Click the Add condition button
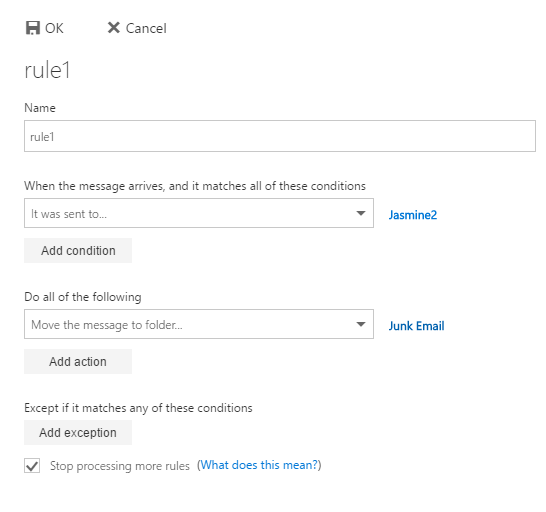Screen dimensions: 546x512 78,250
